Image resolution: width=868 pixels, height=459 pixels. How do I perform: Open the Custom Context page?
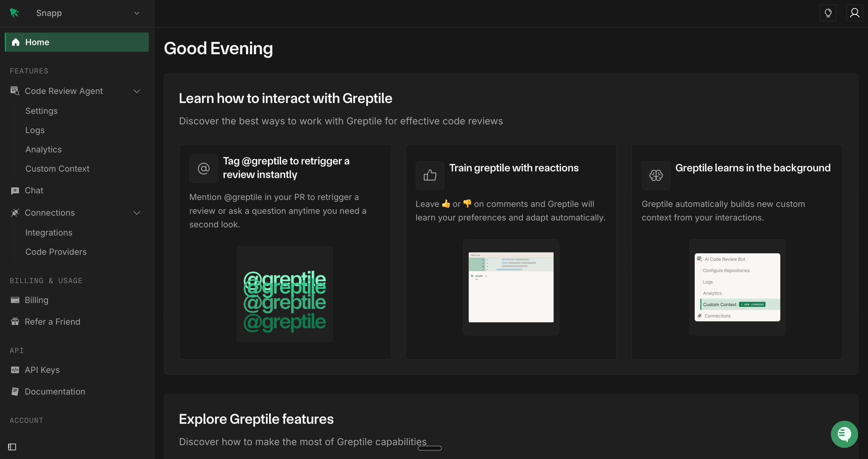click(x=57, y=168)
